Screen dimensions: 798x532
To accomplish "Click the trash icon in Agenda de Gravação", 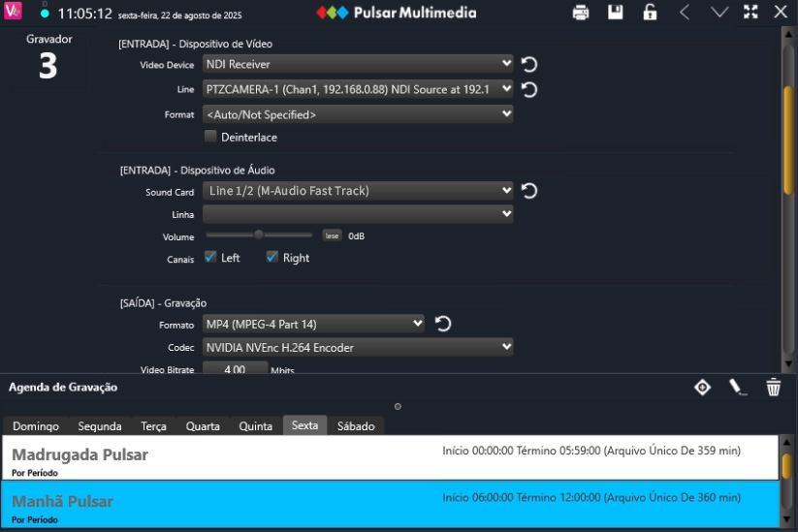I will tap(773, 387).
